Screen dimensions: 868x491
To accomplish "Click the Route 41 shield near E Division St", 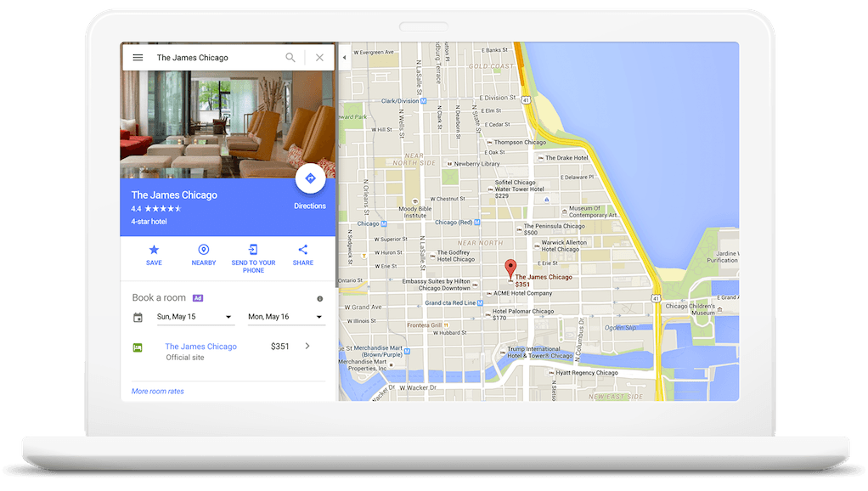I will tap(526, 100).
